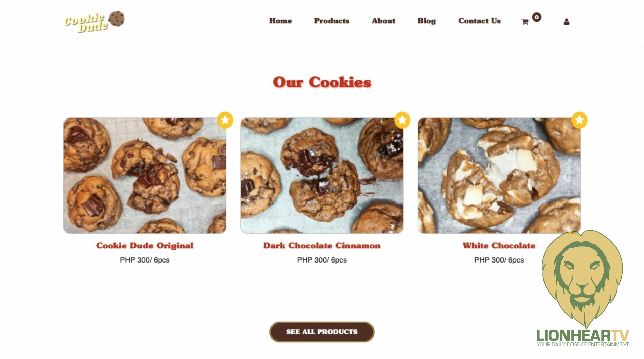This screenshot has height=359, width=644.
Task: Open the shopping cart icon
Action: point(525,22)
